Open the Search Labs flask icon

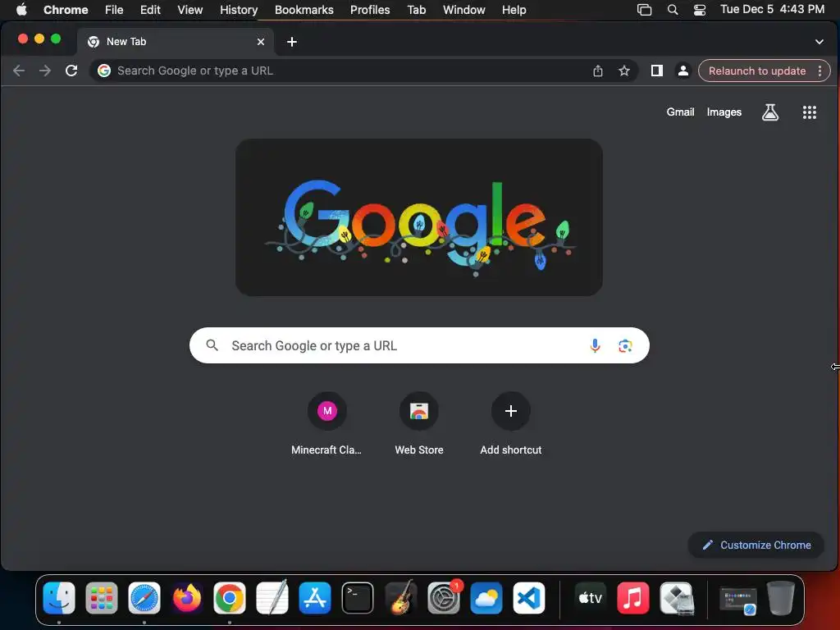tap(769, 112)
